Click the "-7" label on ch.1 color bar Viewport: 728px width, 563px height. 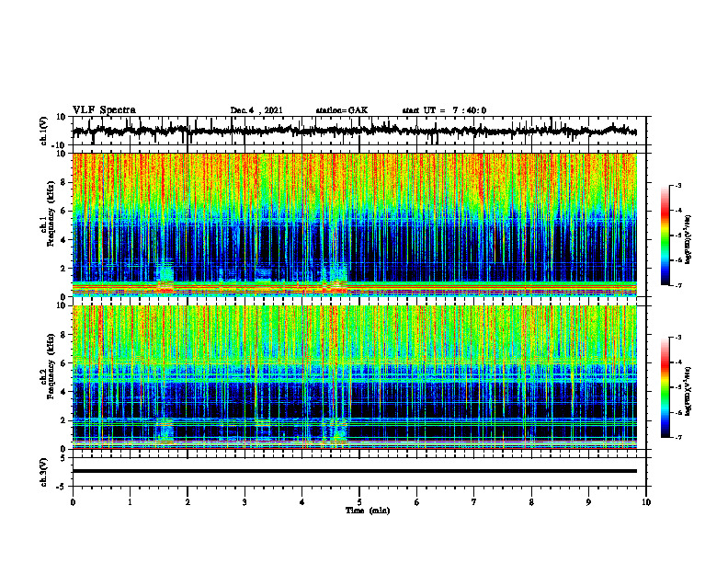click(x=678, y=285)
